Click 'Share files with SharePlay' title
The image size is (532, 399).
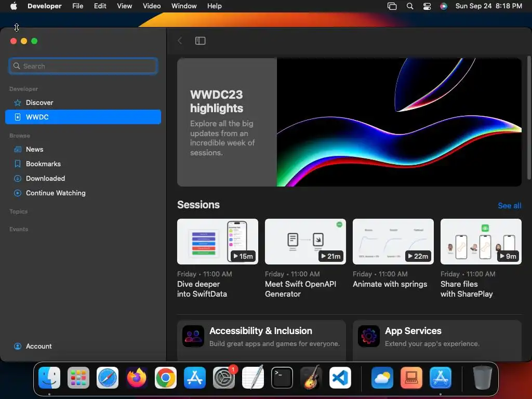pyautogui.click(x=467, y=289)
